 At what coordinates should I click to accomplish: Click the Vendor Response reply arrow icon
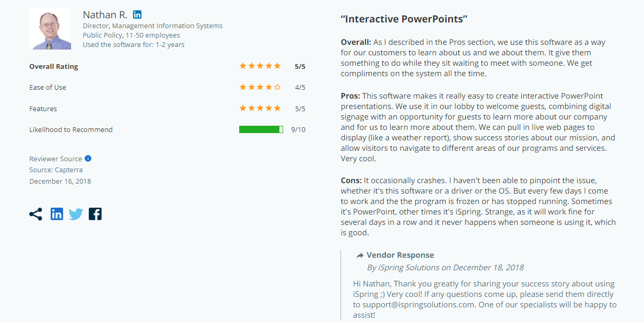tap(360, 255)
